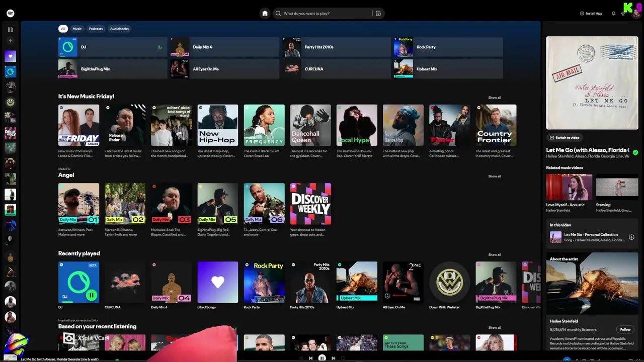Click the Create plus icon in sidebar

click(x=11, y=41)
